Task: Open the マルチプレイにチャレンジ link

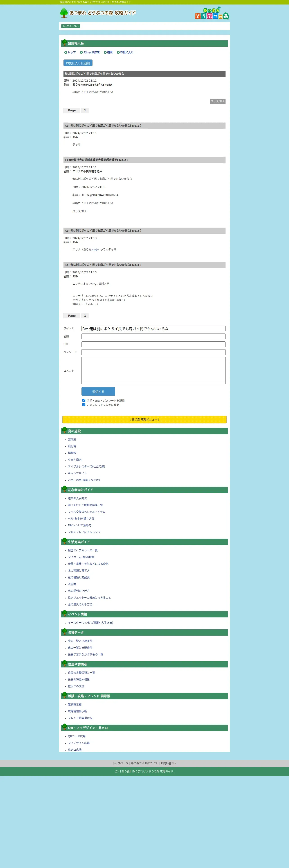Action: click(x=84, y=532)
